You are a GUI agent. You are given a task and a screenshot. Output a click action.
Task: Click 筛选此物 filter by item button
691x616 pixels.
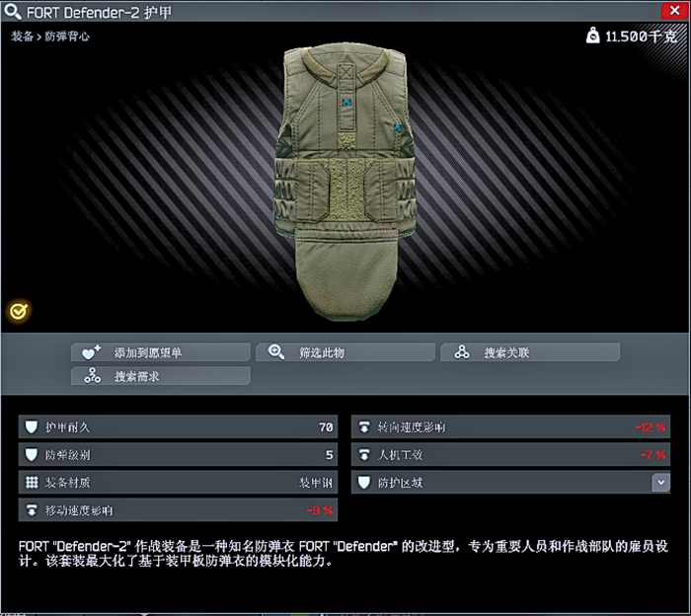point(345,352)
